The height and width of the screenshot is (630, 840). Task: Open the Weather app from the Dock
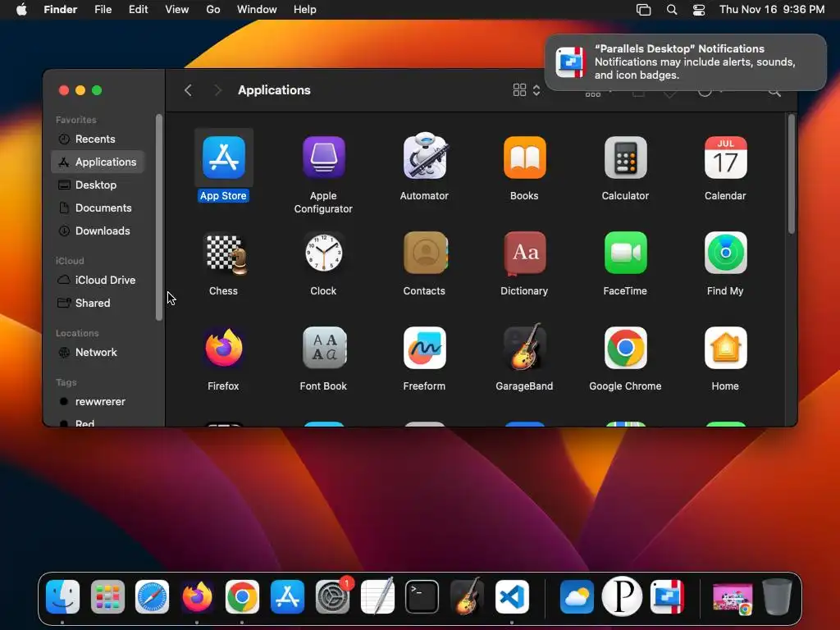click(x=577, y=597)
